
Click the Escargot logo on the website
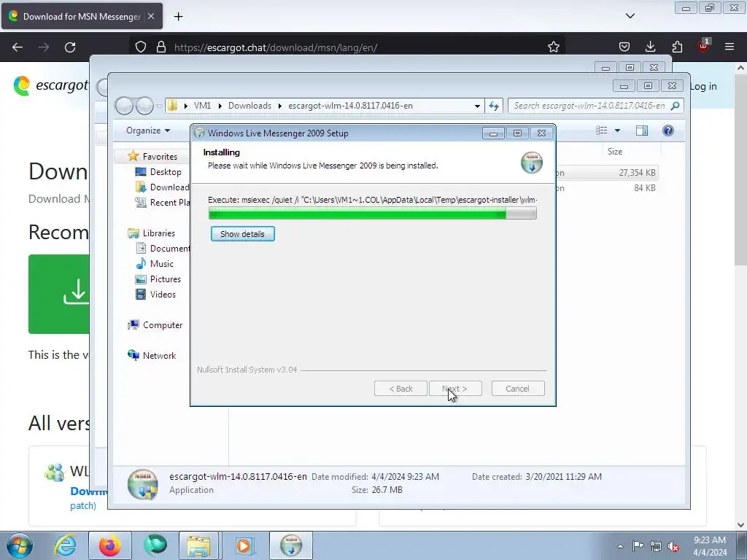(50, 86)
